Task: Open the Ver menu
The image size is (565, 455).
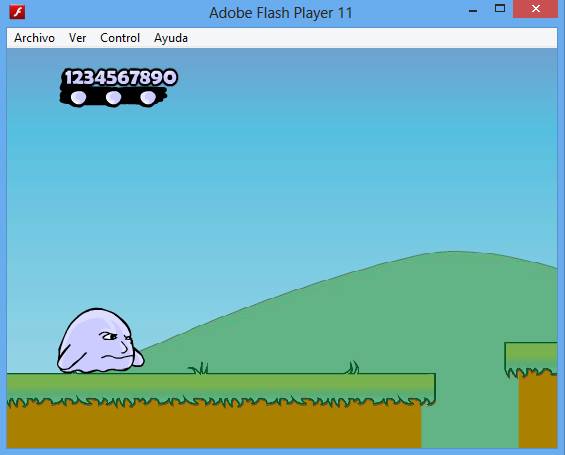Action: pyautogui.click(x=77, y=38)
